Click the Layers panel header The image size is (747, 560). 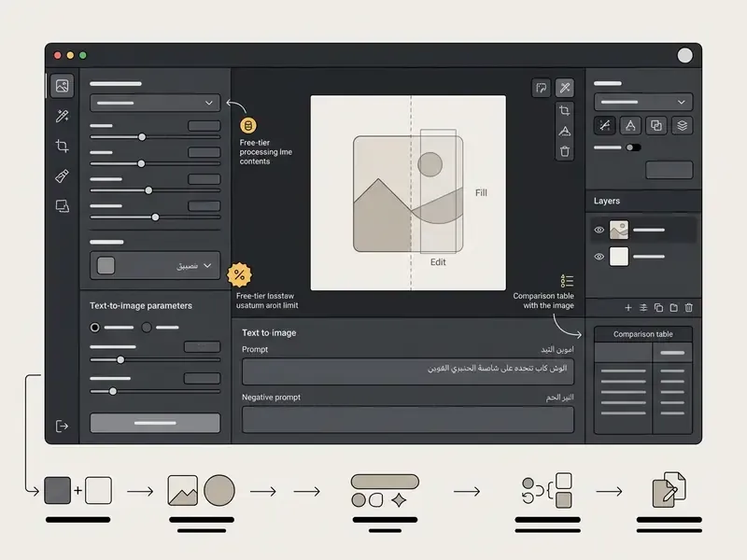click(643, 201)
